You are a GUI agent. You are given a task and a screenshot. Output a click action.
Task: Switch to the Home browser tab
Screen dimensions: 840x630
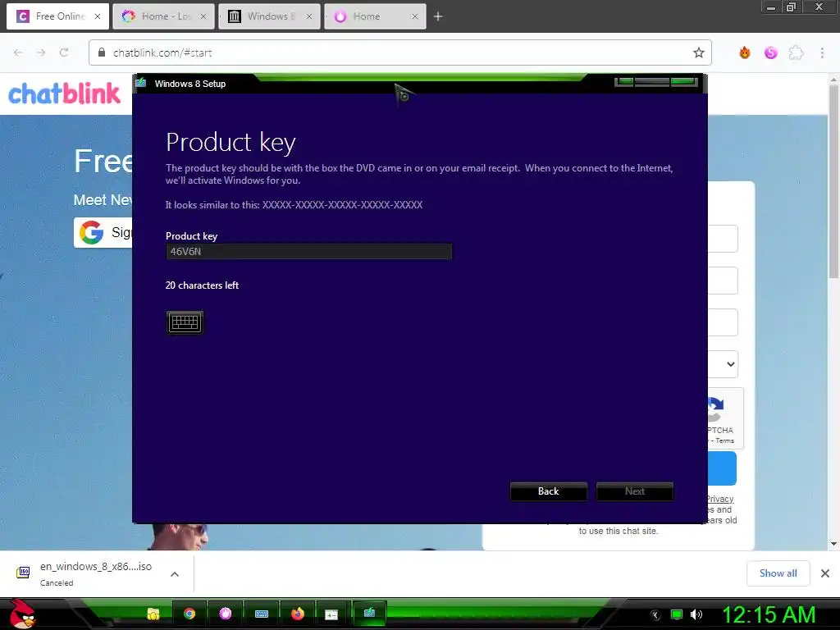coord(374,16)
